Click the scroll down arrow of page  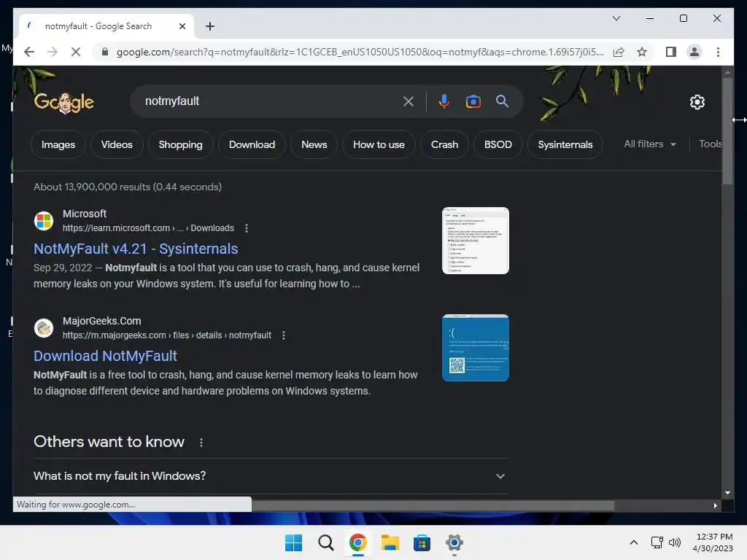click(727, 493)
